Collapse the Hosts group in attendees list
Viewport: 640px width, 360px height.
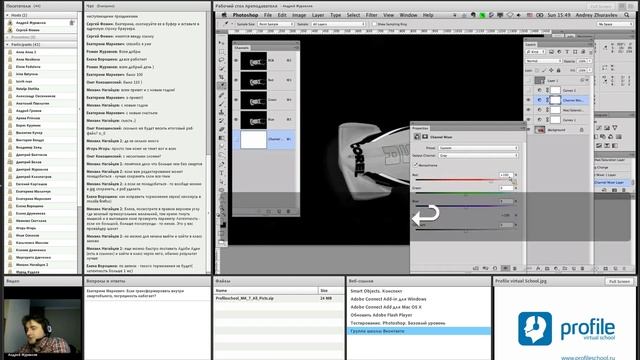click(x=7, y=15)
